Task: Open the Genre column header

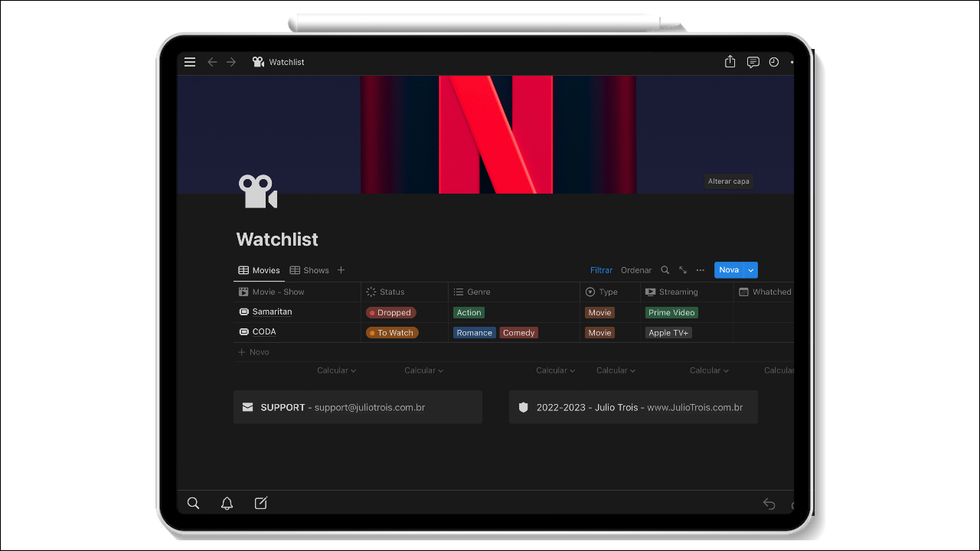Action: (x=514, y=292)
